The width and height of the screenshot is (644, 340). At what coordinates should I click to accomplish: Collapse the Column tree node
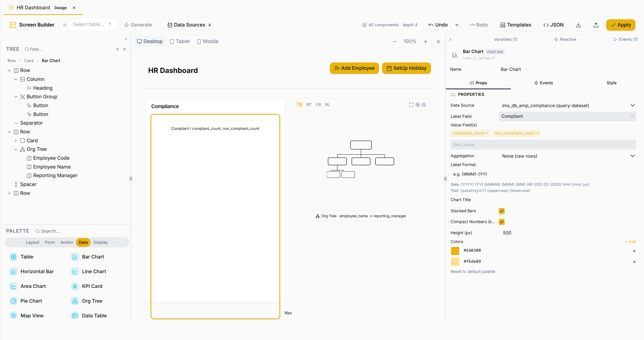[x=16, y=79]
